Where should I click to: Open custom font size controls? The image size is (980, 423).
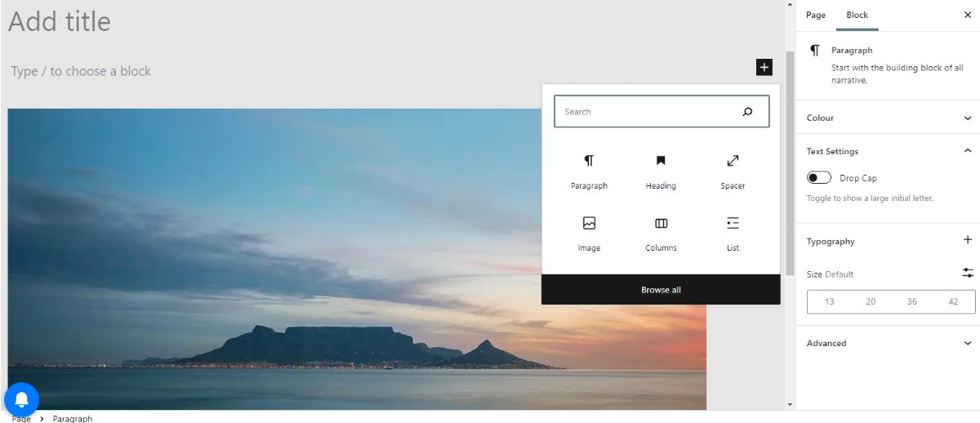pos(968,274)
